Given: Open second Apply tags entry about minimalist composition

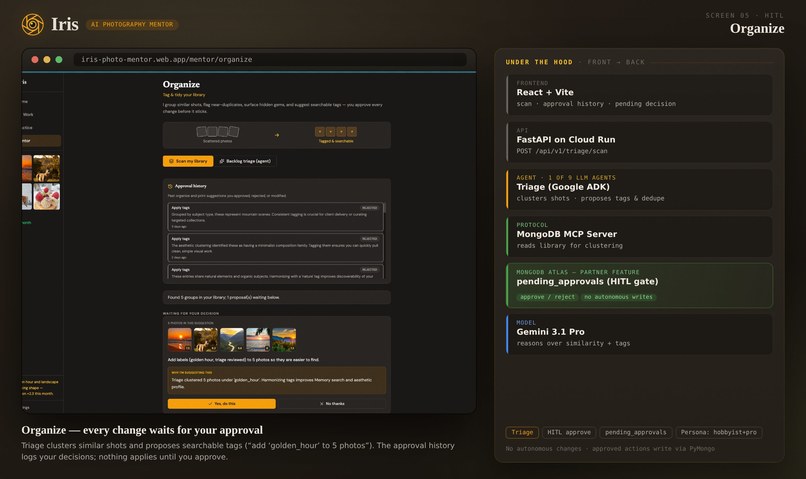Looking at the screenshot, I should click(x=275, y=248).
